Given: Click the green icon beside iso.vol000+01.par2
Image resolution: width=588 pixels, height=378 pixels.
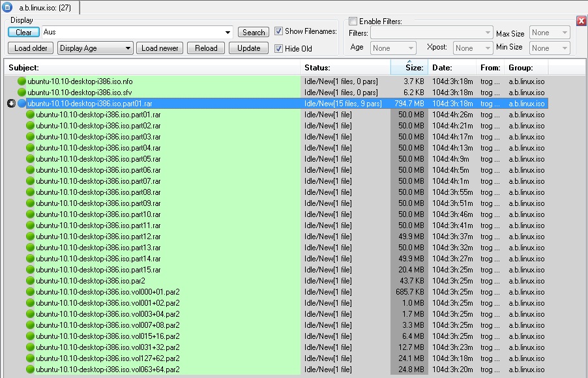Looking at the screenshot, I should click(x=31, y=292).
